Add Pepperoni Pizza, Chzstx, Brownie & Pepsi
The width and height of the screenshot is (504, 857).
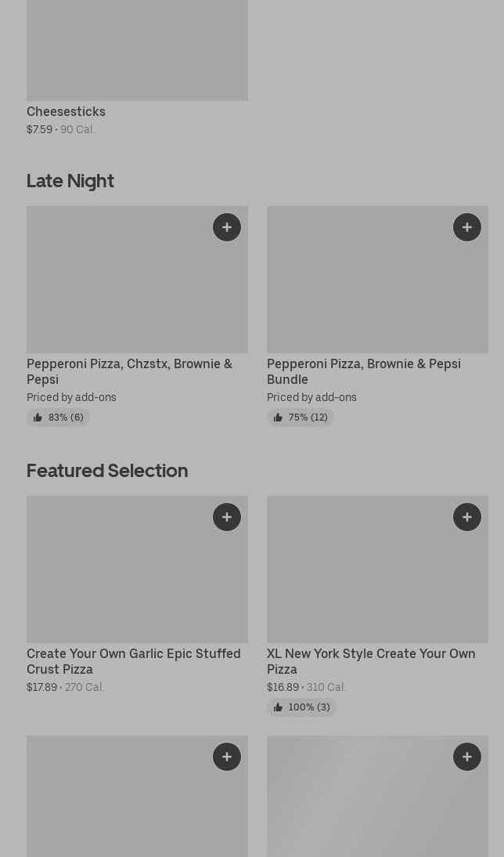point(227,227)
